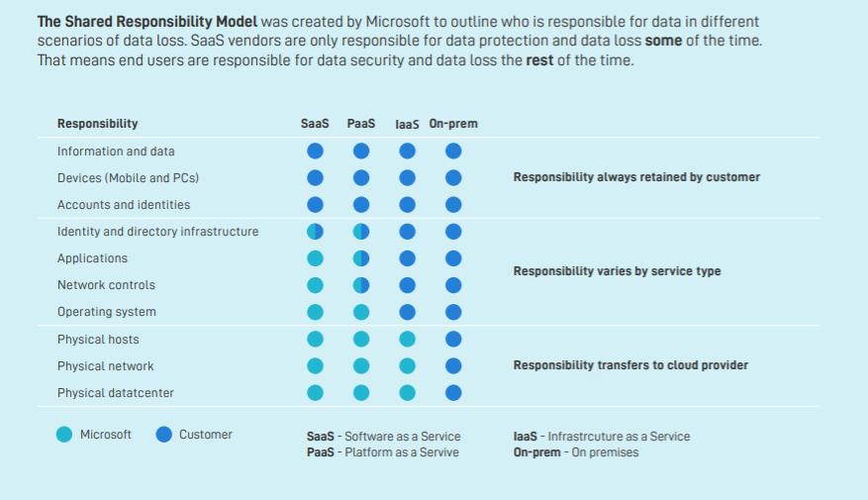The image size is (868, 500).
Task: Click the IaaS dot for Operating system
Action: [x=407, y=312]
